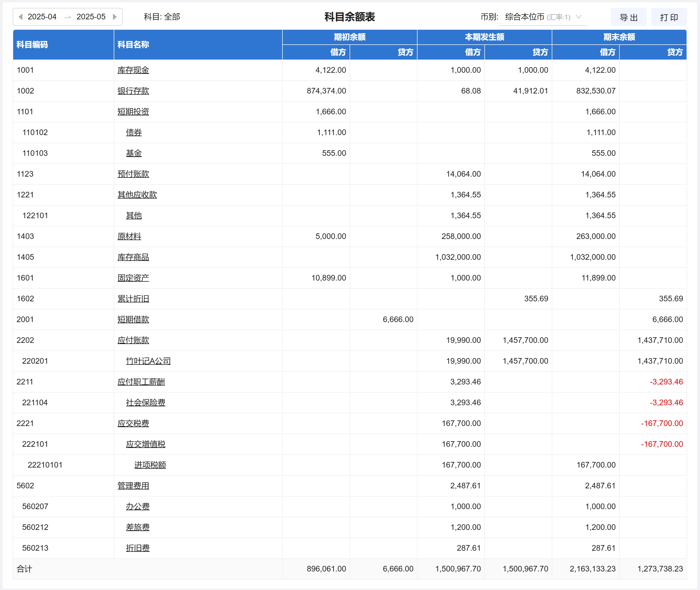Click the 科目: 全部 account filter
Viewport: 700px width, 590px height.
[162, 17]
